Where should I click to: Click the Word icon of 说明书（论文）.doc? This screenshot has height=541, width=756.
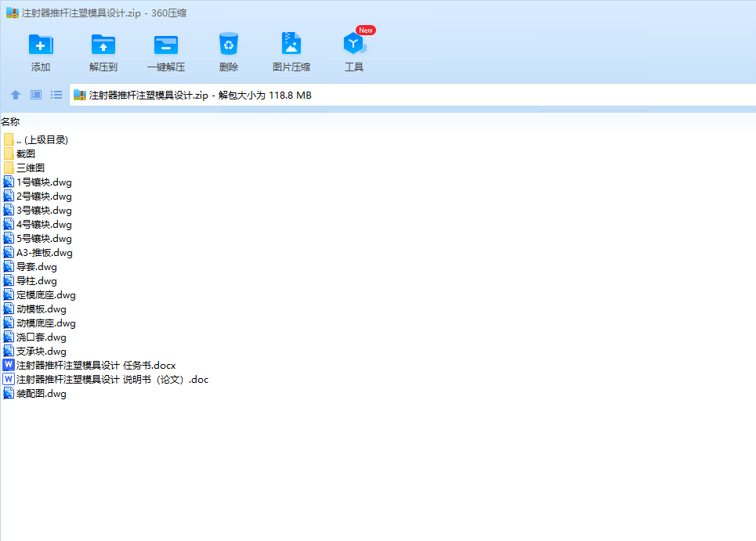pos(9,379)
